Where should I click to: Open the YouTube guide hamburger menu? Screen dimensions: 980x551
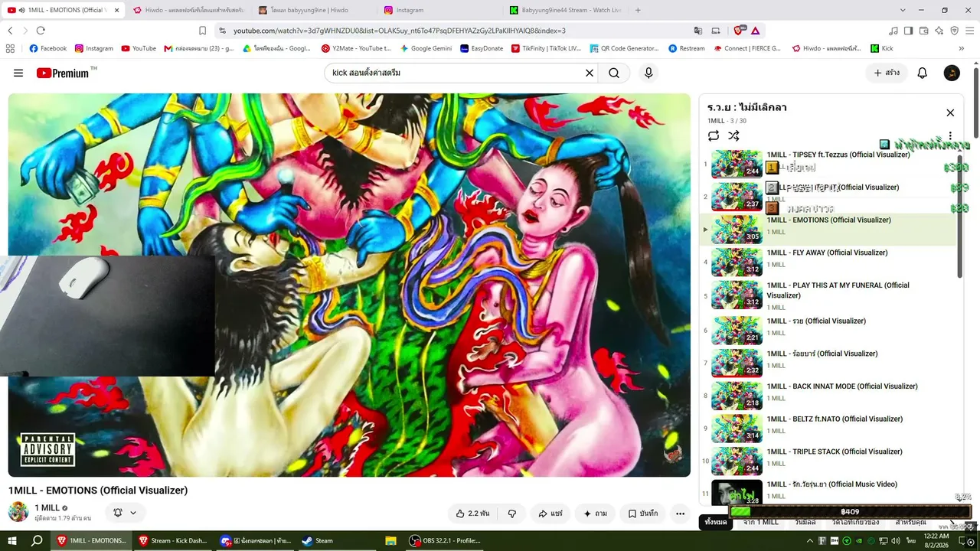18,73
